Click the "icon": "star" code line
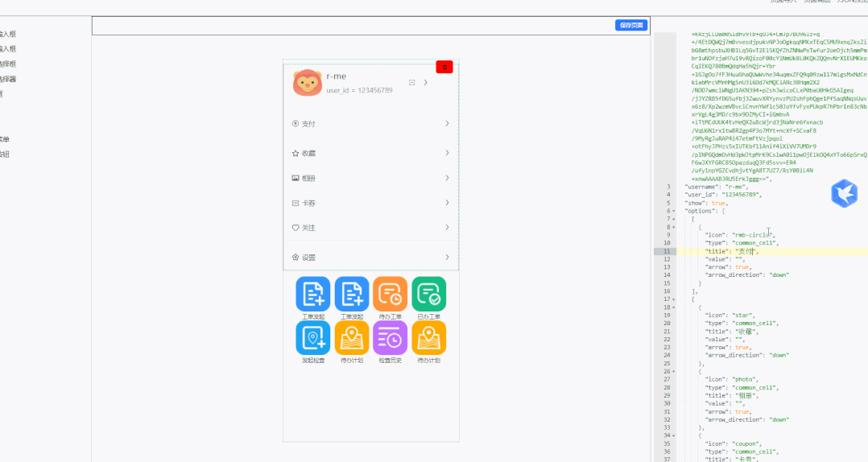868x462 pixels. (x=731, y=316)
